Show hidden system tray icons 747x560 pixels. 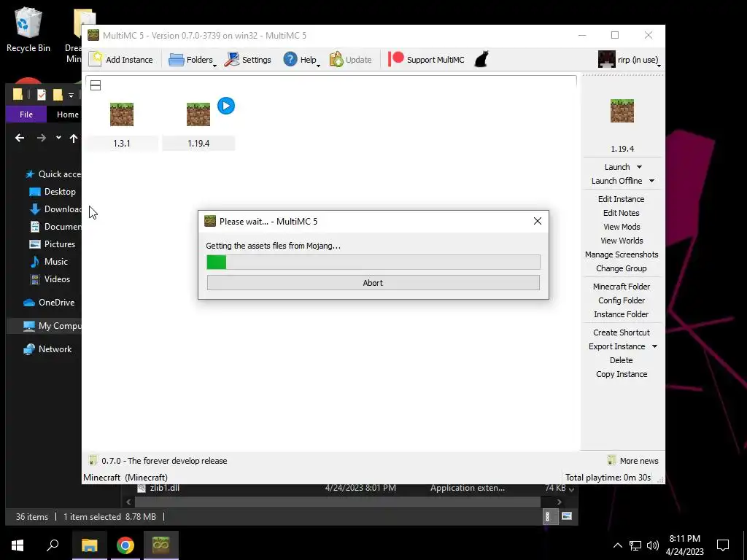(x=617, y=545)
